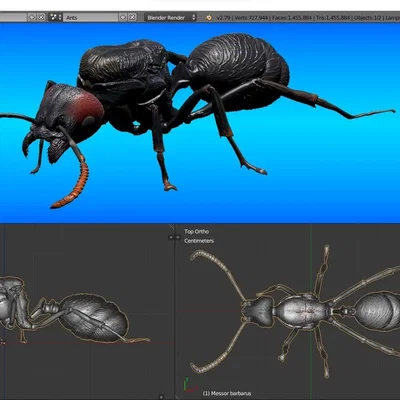Select the Ants scene name field
The image size is (400, 400).
coord(91,17)
